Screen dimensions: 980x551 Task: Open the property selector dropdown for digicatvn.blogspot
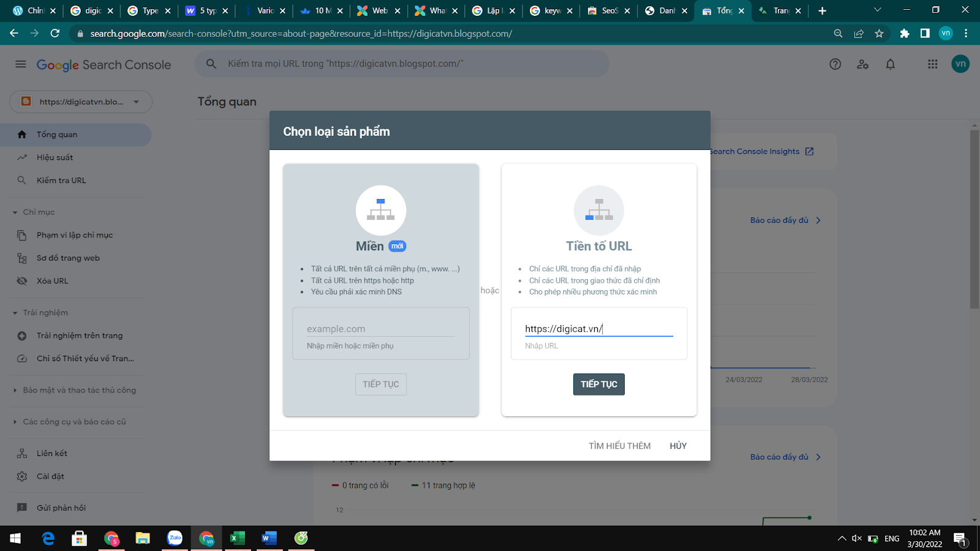[81, 102]
